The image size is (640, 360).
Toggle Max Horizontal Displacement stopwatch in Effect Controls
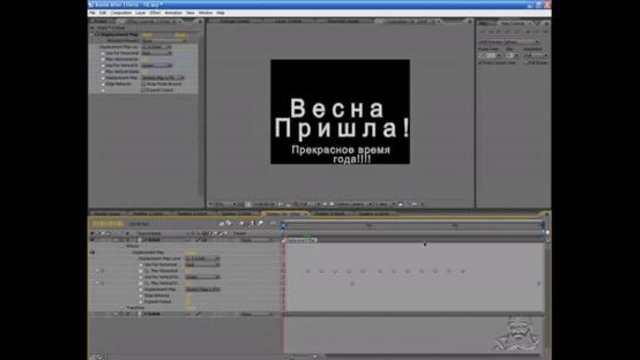(103, 59)
